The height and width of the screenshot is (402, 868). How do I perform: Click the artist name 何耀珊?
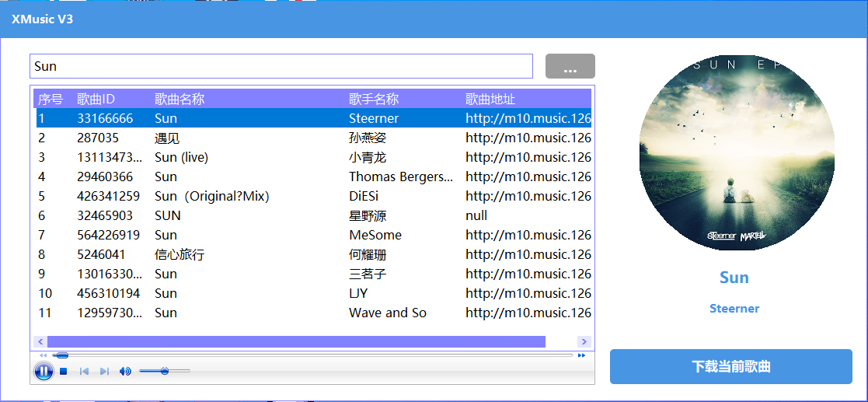coord(368,254)
